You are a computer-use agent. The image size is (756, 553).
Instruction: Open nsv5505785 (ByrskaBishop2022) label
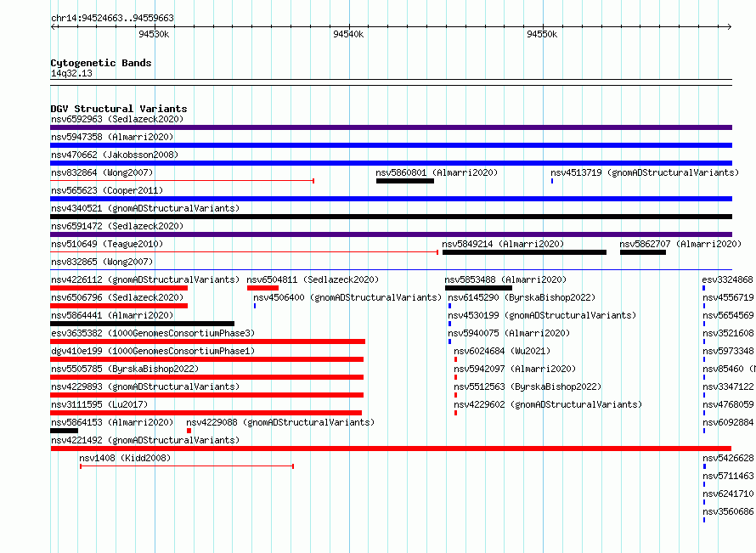pyautogui.click(x=125, y=369)
